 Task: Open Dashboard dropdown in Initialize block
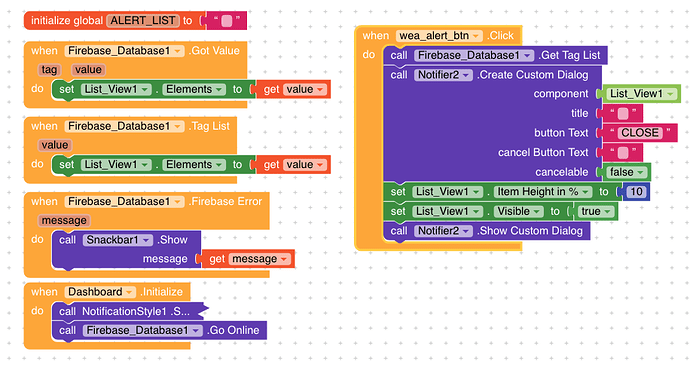(100, 292)
